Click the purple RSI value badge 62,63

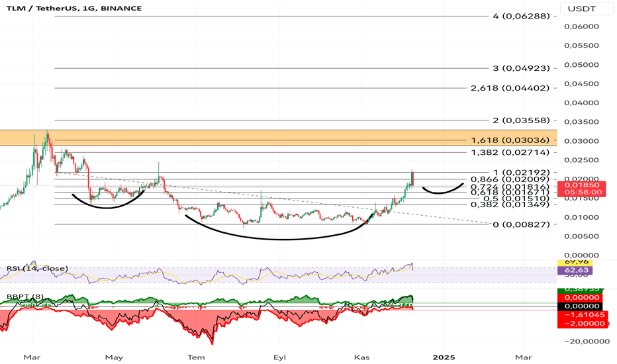(575, 270)
